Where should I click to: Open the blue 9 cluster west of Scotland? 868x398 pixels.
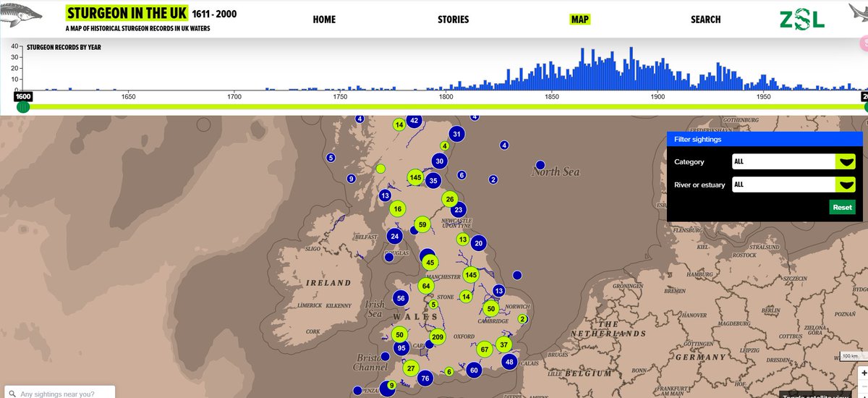(351, 179)
